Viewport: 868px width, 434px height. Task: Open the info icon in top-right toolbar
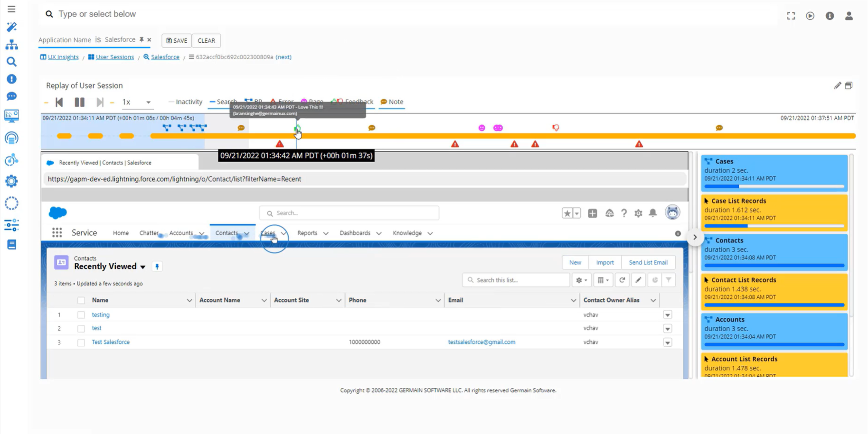830,15
